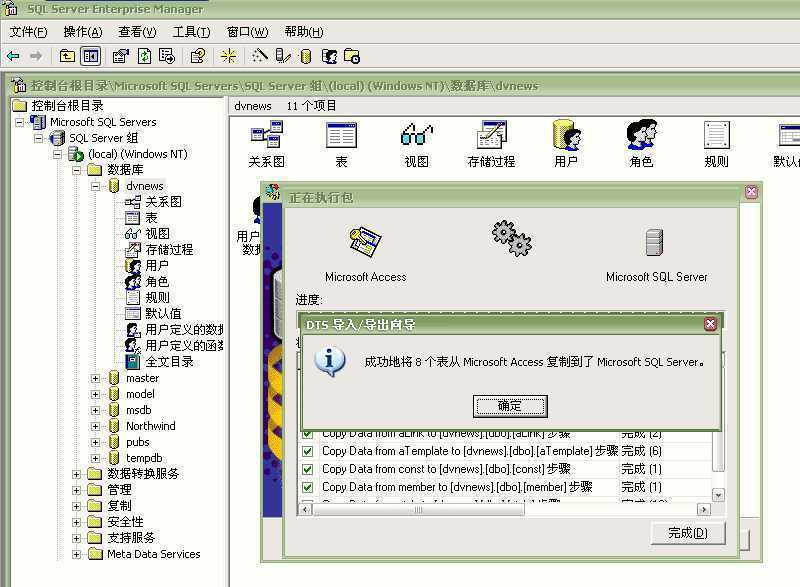The height and width of the screenshot is (587, 800).
Task: Collapse the (local) (Windows NT) node
Action: pos(58,154)
